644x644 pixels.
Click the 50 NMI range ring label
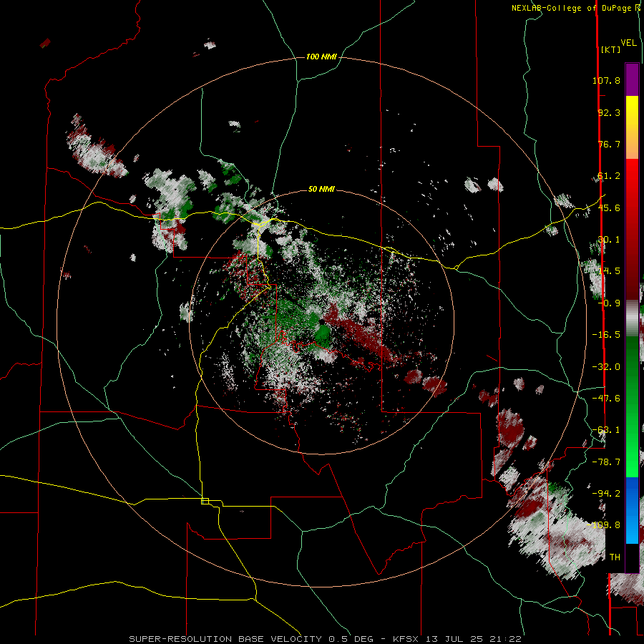[321, 189]
